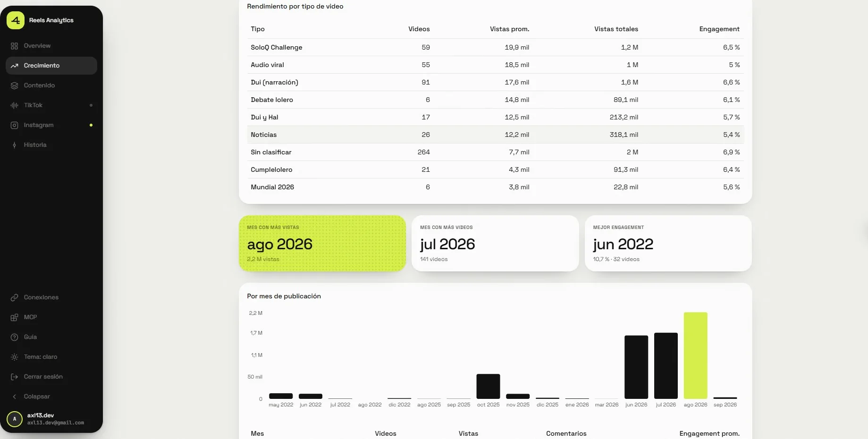Click the Crecimiento trend arrow icon

[x=15, y=66]
